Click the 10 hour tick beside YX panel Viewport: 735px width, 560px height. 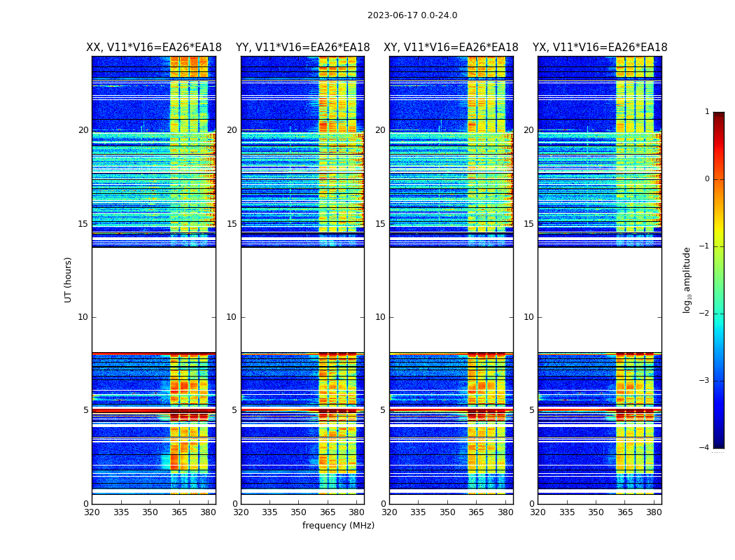[x=528, y=317]
